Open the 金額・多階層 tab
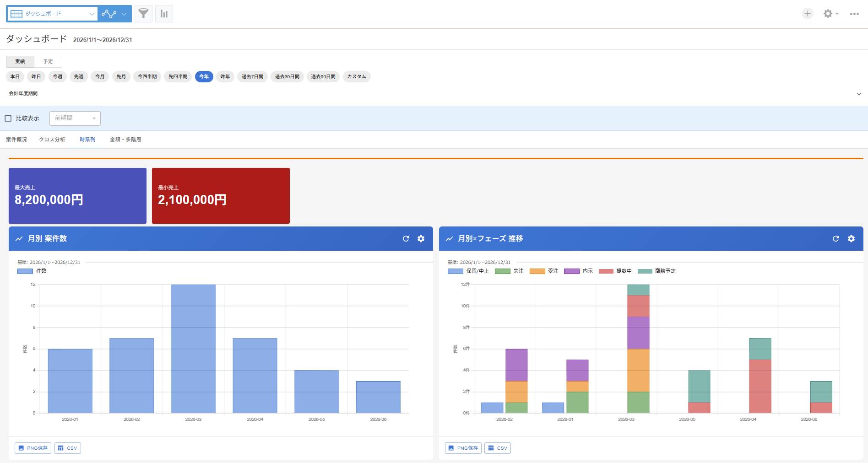868x463 pixels. (x=125, y=140)
